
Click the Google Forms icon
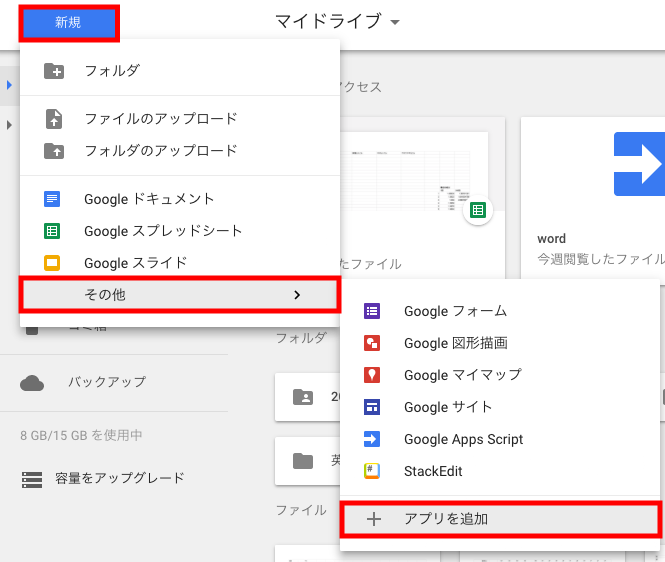tap(372, 311)
